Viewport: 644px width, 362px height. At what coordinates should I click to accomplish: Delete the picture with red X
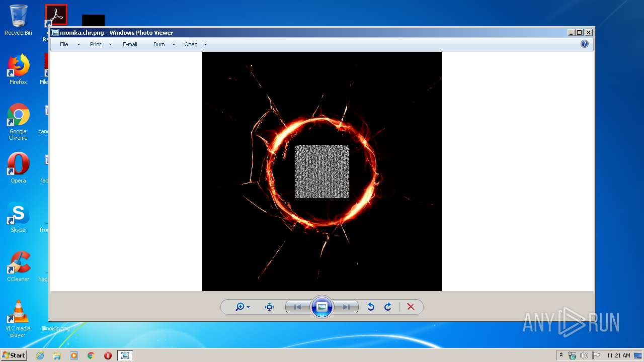[x=411, y=307]
